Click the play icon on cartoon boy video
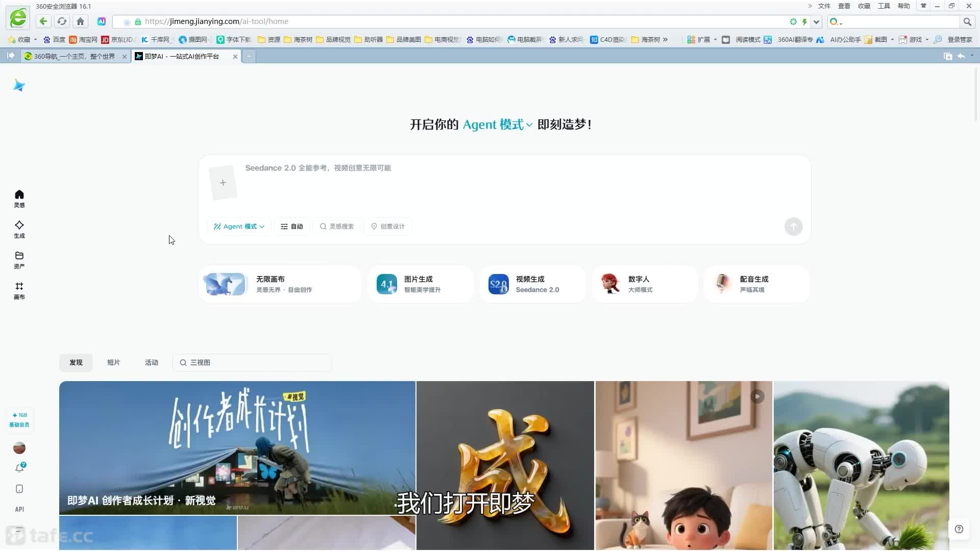The image size is (980, 551). [757, 396]
